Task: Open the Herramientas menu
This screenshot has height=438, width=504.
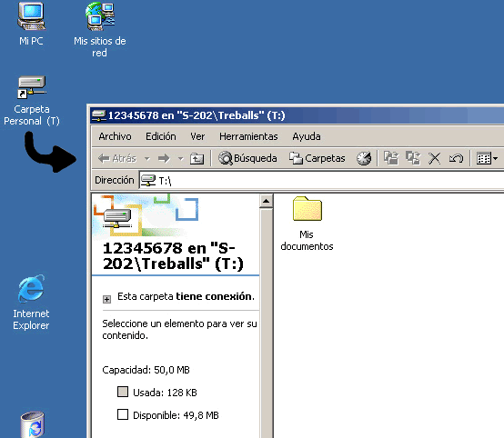Action: [248, 136]
